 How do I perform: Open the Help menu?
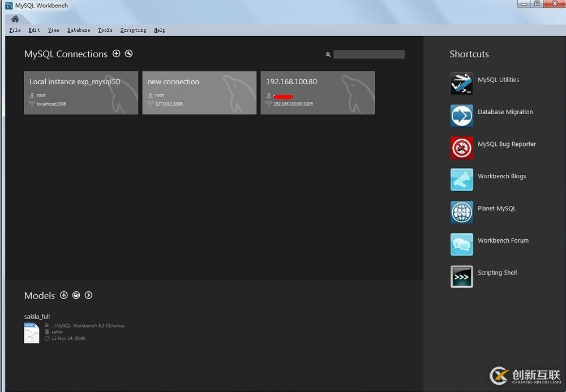pos(160,30)
